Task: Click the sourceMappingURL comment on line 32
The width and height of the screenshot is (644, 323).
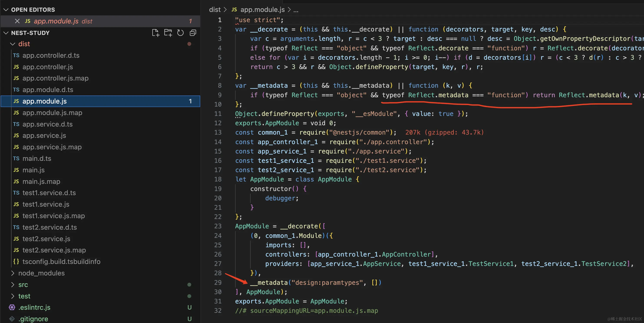Action: [x=306, y=310]
